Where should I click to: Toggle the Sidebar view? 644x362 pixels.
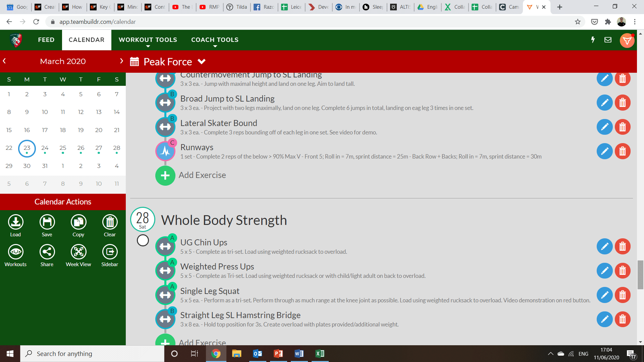pos(110,252)
